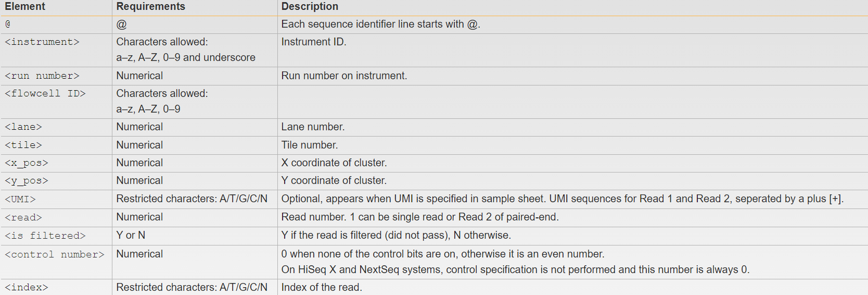Click the <lane> element cell
The width and height of the screenshot is (868, 295).
(x=23, y=127)
